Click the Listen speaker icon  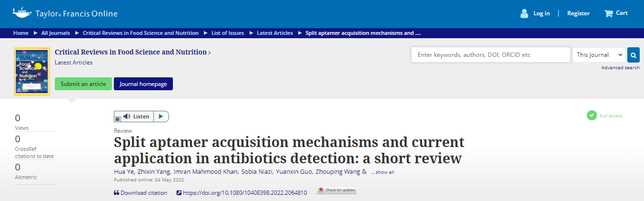(x=127, y=116)
